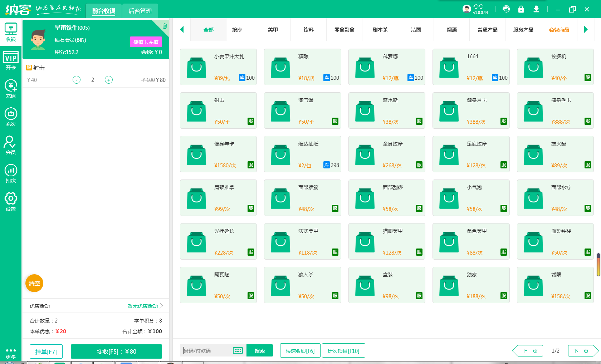Click the floating scroll handle at right edge
This screenshot has height=364, width=601.
pos(598,265)
